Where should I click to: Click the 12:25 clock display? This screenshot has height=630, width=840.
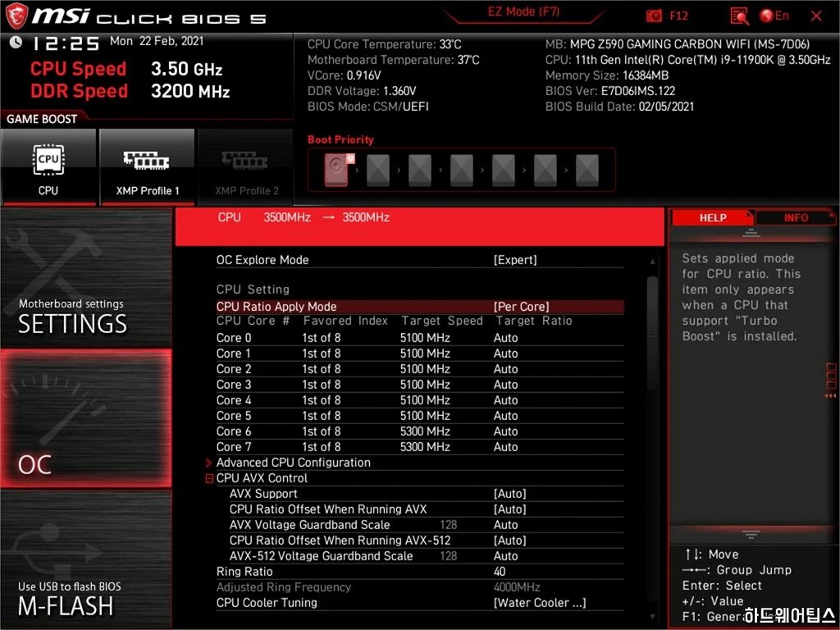coord(66,43)
